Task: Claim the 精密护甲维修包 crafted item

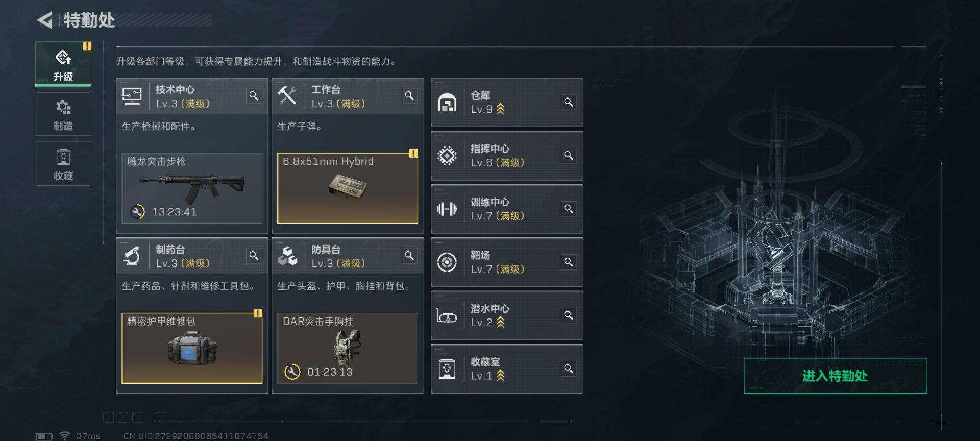Action: 192,348
